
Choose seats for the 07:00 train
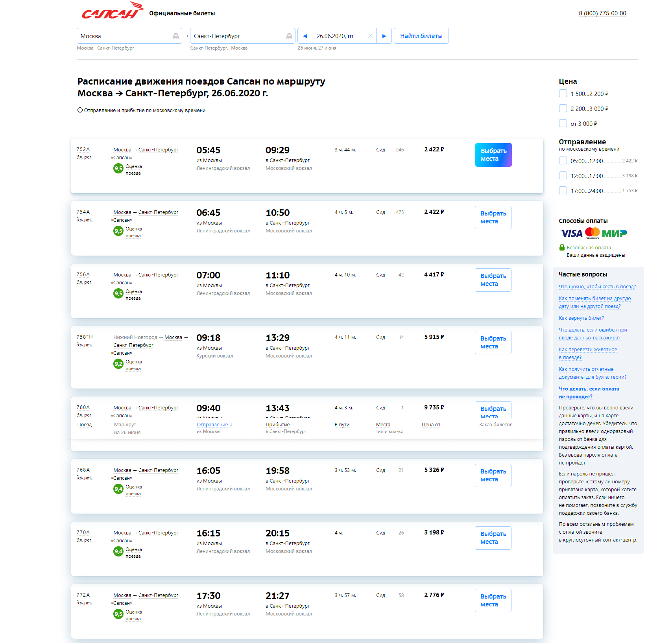[493, 280]
